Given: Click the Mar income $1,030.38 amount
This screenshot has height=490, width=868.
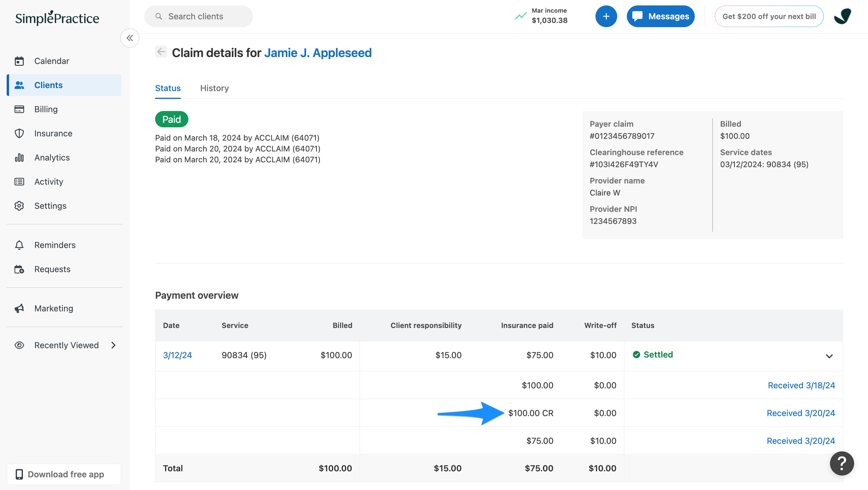Looking at the screenshot, I should 550,21.
